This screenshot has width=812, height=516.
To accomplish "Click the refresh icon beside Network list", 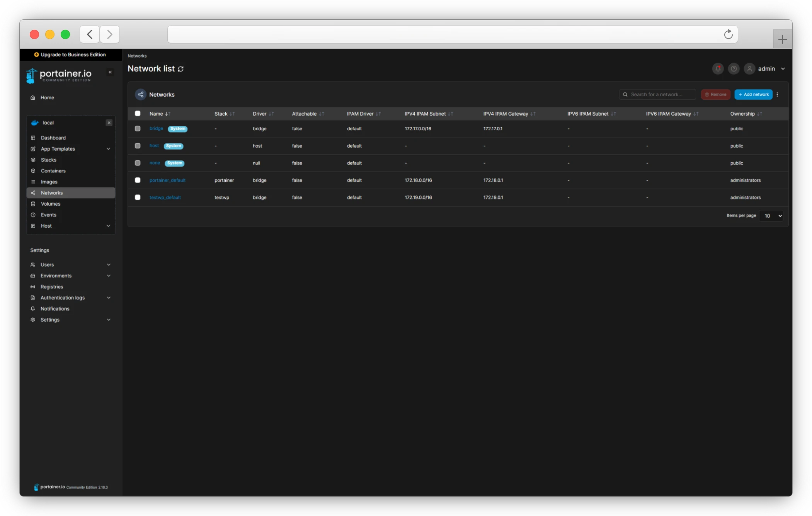I will 180,69.
